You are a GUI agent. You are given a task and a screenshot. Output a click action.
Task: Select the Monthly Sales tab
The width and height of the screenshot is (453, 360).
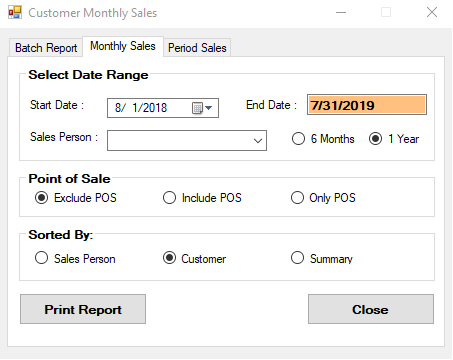(x=123, y=46)
